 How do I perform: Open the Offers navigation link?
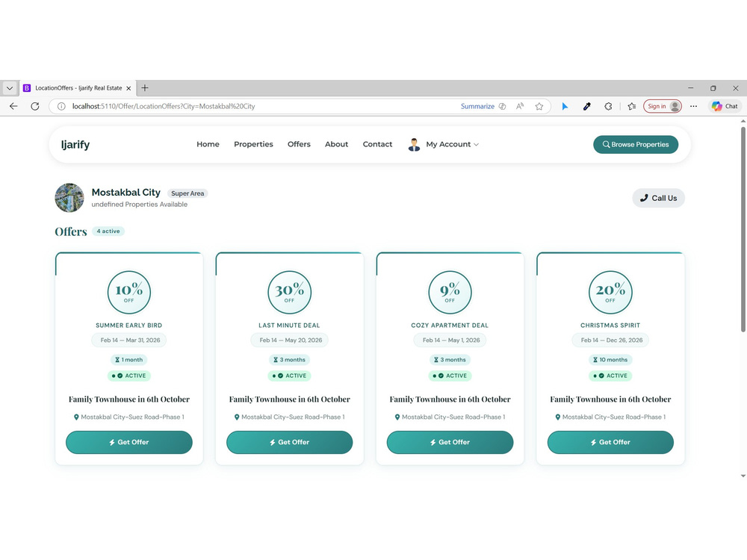pos(299,144)
